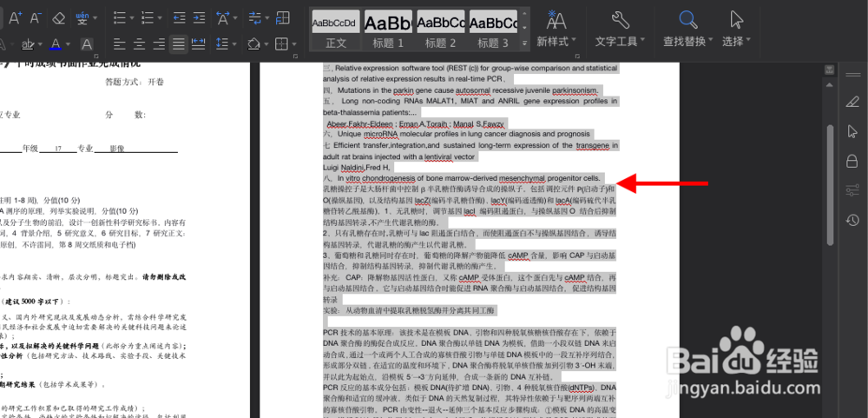868x418 pixels.
Task: Apply the 标题 1 style
Action: pyautogui.click(x=388, y=30)
